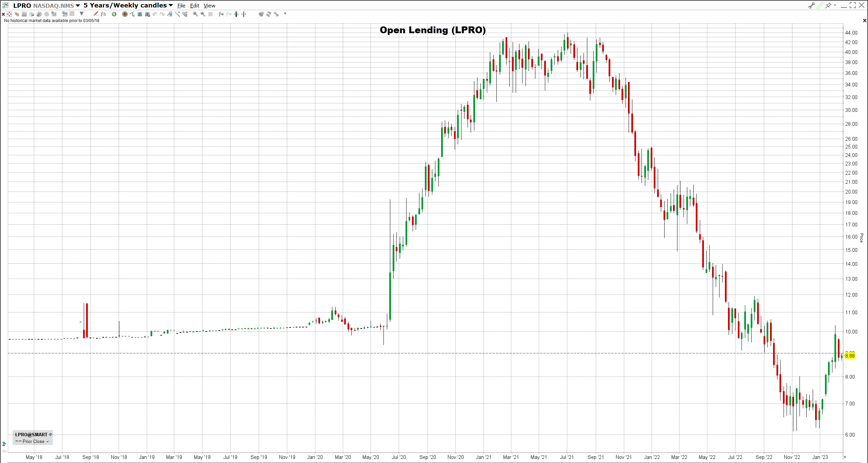Click the compress horizontal bar spacing icon

point(244,14)
